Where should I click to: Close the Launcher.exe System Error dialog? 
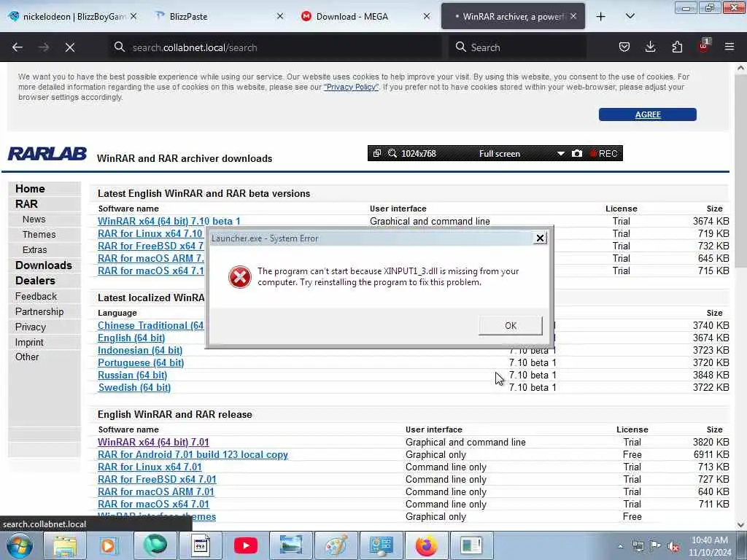point(540,238)
